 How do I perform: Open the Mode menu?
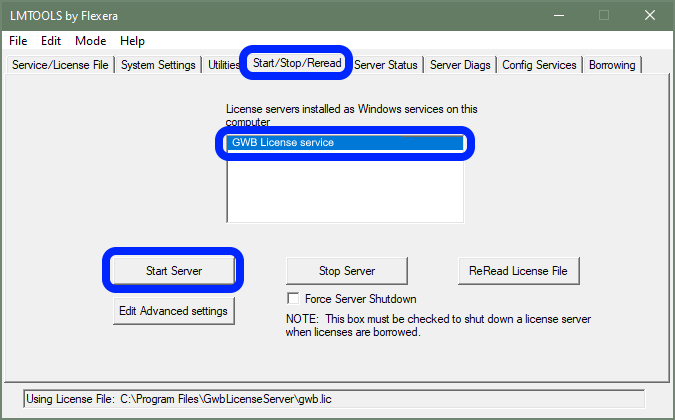coord(90,41)
